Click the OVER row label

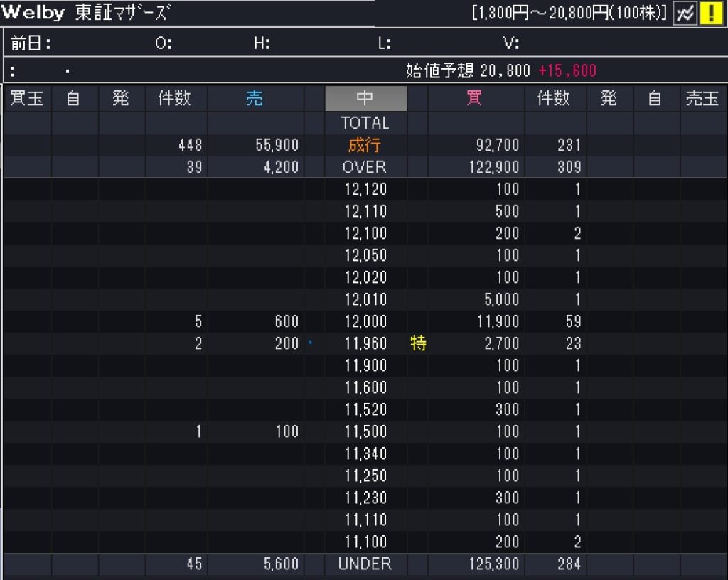[x=365, y=167]
